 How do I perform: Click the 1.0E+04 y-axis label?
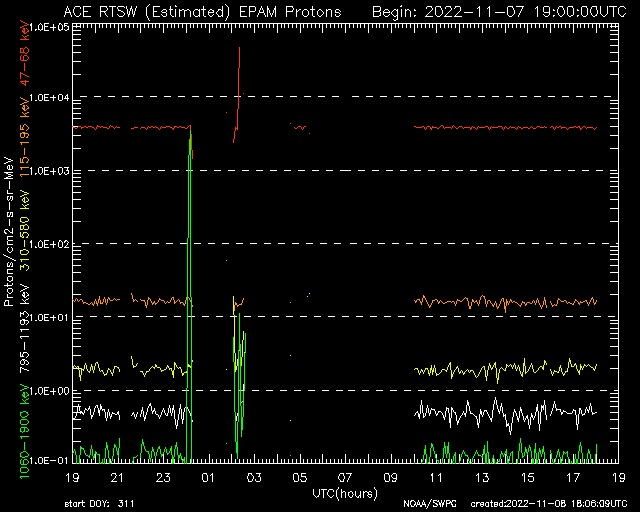pos(49,98)
